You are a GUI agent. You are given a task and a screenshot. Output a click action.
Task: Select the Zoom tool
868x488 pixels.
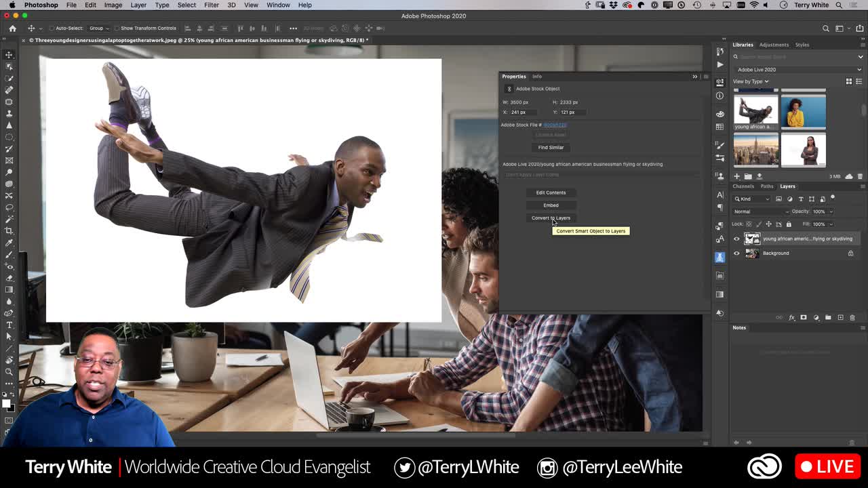point(9,372)
